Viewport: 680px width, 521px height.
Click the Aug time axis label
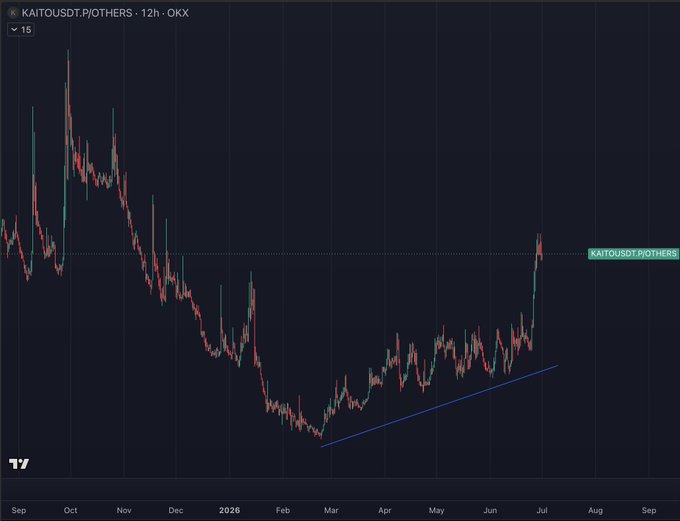coord(595,510)
